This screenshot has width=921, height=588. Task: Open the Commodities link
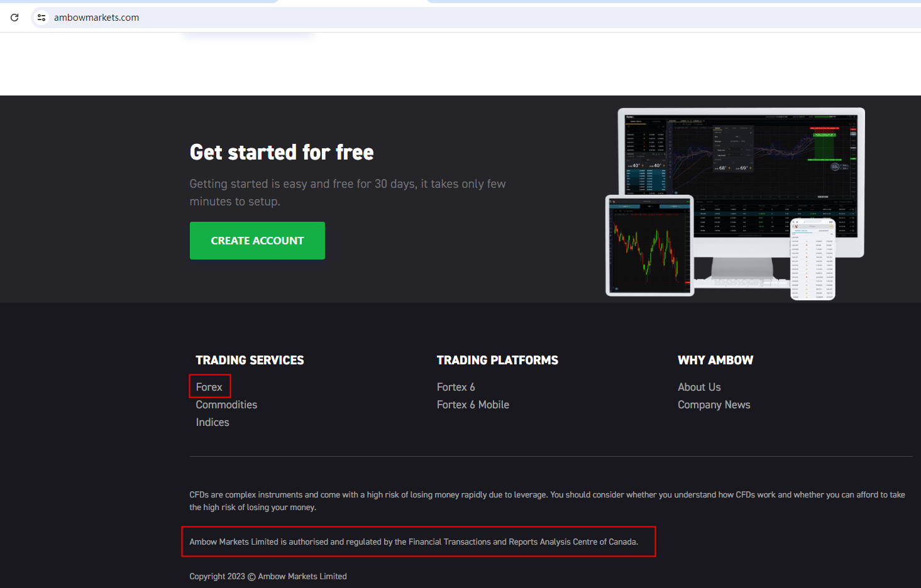pyautogui.click(x=226, y=405)
